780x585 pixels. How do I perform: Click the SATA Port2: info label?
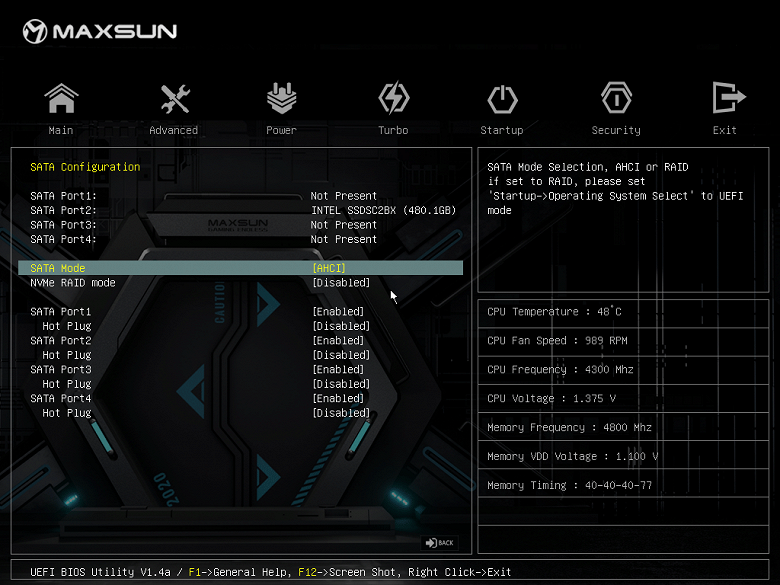tap(63, 210)
